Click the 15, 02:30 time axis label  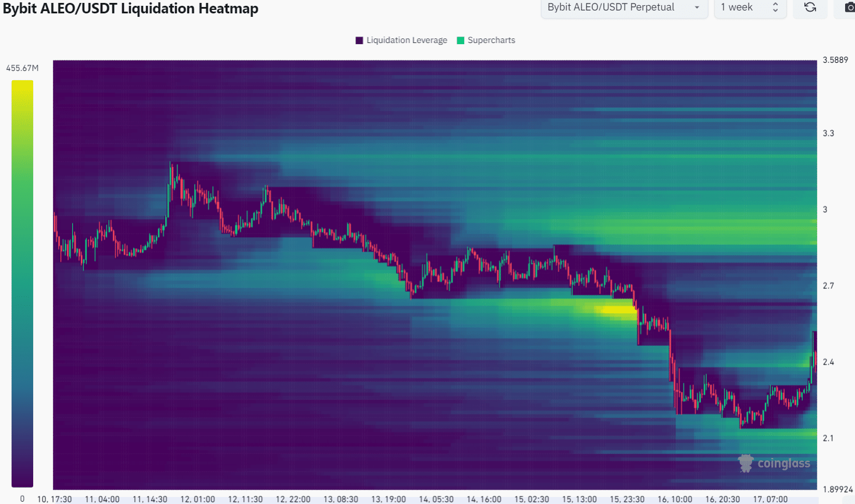532,499
